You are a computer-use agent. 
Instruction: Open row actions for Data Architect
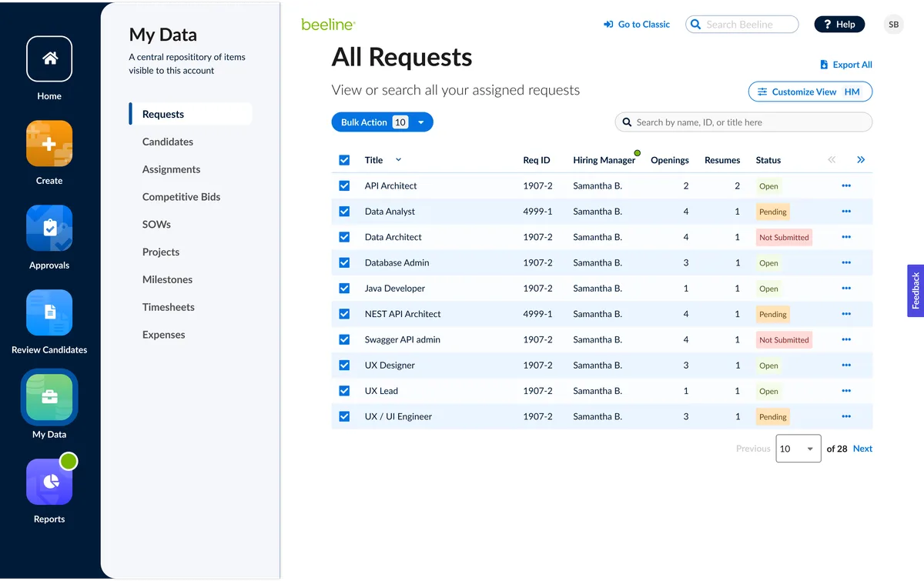point(846,237)
